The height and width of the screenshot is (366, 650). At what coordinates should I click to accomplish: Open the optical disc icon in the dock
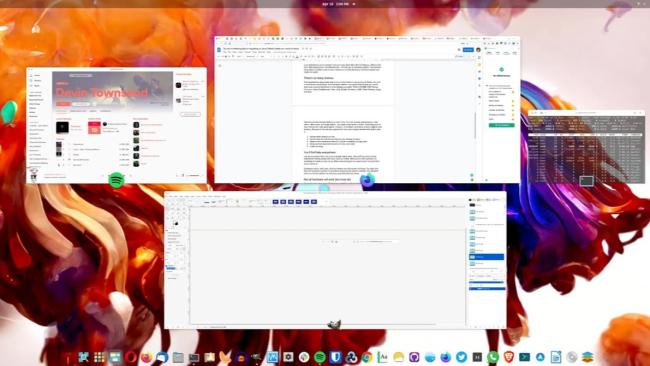pyautogui.click(x=572, y=357)
